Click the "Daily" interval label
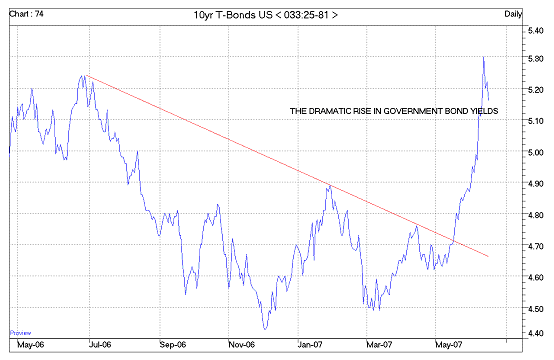The height and width of the screenshot is (360, 554). (x=513, y=14)
